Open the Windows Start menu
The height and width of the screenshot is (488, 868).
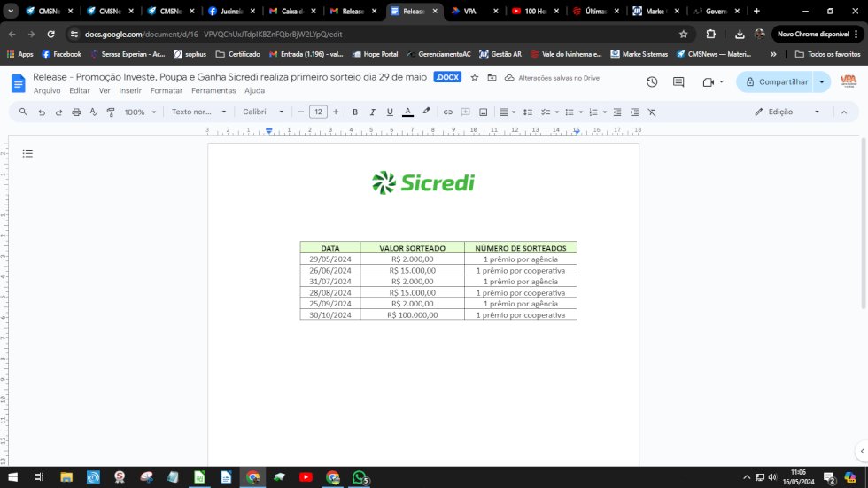(12, 477)
